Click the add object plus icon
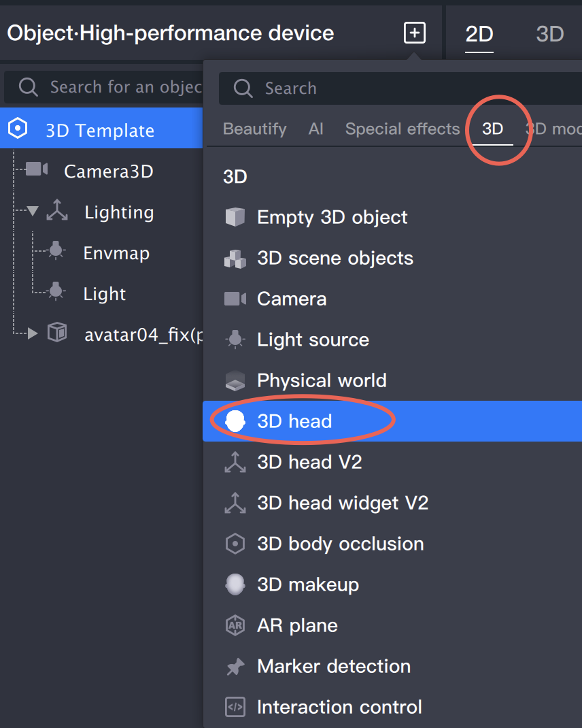 click(x=415, y=33)
